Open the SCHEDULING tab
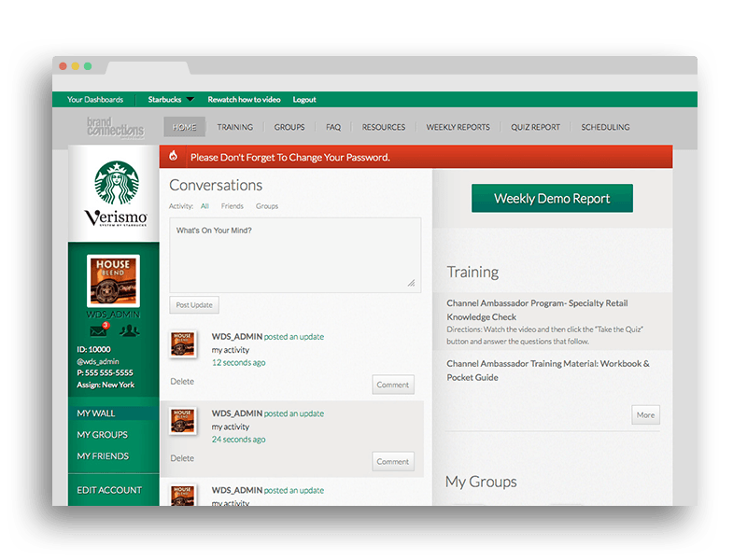 pyautogui.click(x=605, y=127)
